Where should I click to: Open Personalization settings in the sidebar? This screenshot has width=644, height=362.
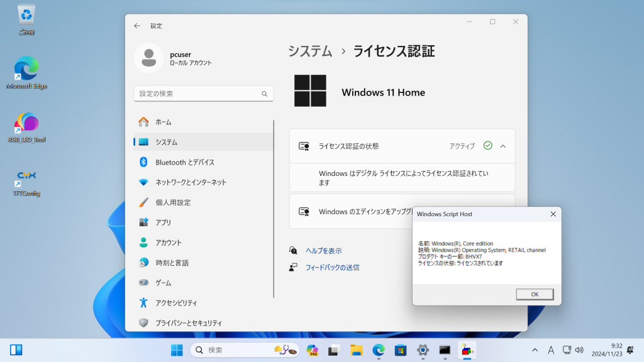coord(203,202)
